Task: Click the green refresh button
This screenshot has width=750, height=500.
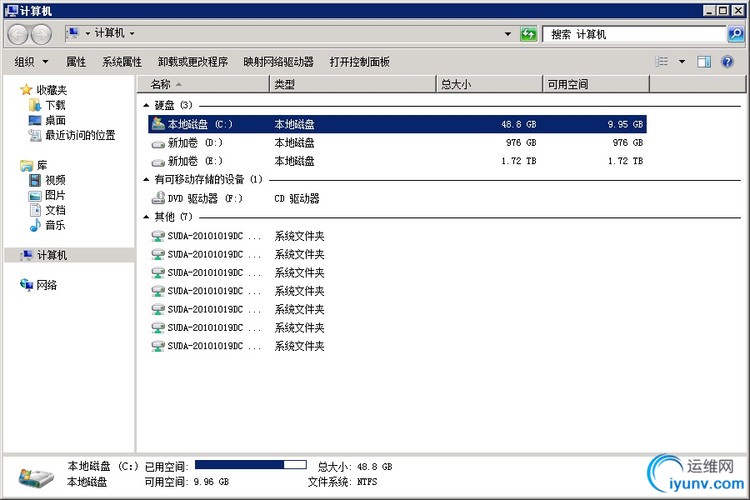Action: [528, 34]
